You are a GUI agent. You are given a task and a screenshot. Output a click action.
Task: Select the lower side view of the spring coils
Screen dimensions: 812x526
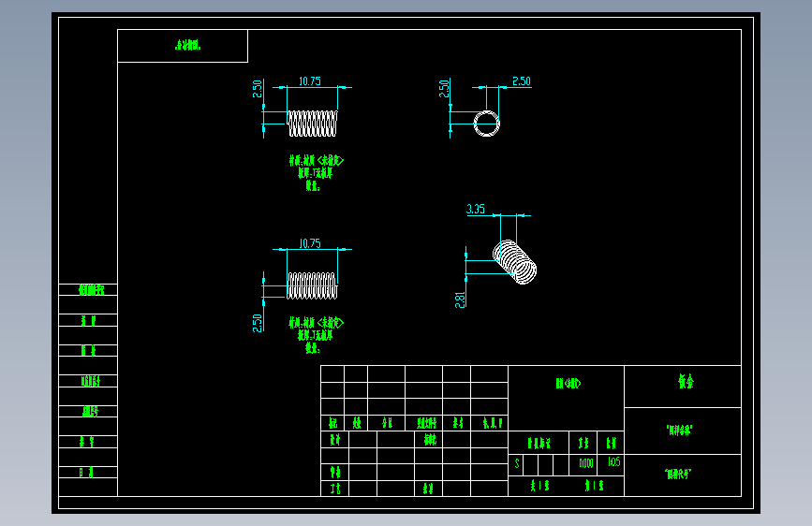[x=312, y=285]
